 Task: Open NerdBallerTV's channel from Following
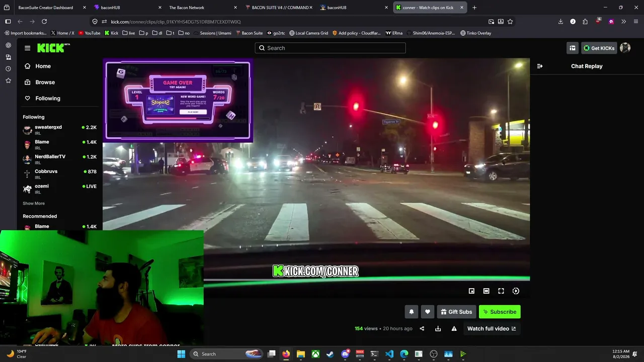point(60,159)
